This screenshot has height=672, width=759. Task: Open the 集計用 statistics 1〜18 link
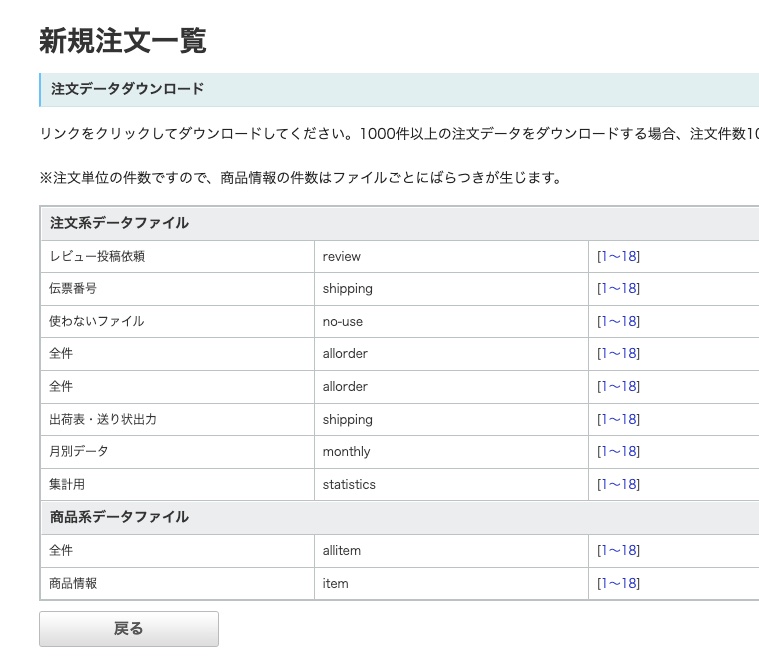point(618,484)
